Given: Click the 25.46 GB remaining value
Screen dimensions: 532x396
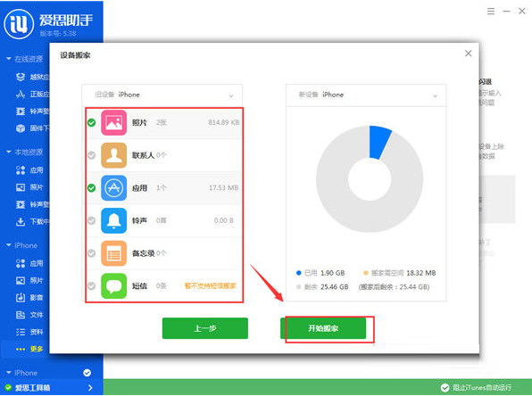Looking at the screenshot, I should (x=334, y=287).
